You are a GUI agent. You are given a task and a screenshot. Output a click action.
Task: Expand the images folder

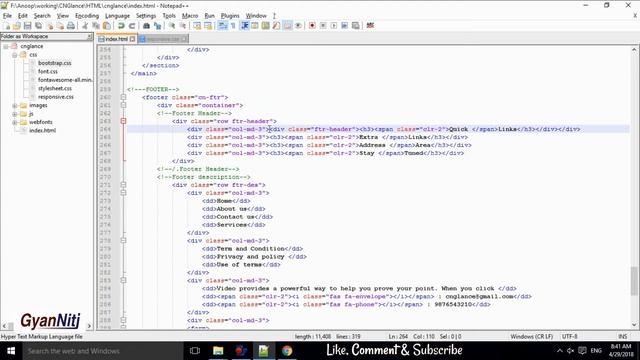tap(15, 105)
